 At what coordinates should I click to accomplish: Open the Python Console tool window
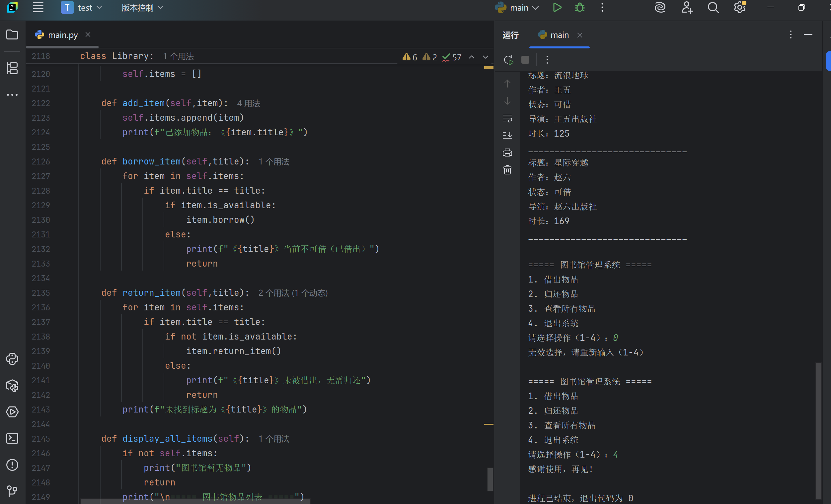[13, 359]
